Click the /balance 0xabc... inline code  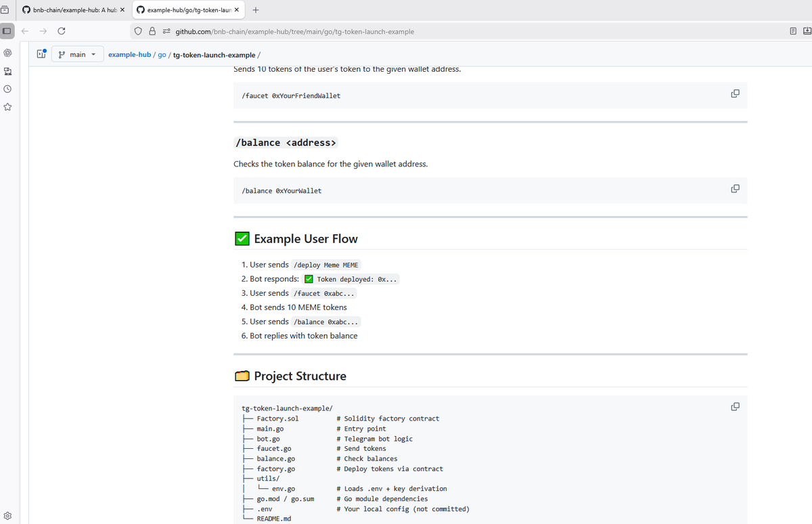click(x=326, y=322)
